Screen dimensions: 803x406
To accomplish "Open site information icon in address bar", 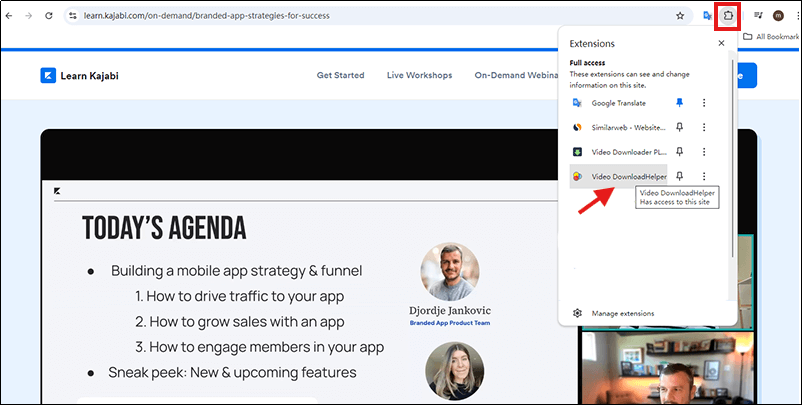I will [73, 16].
